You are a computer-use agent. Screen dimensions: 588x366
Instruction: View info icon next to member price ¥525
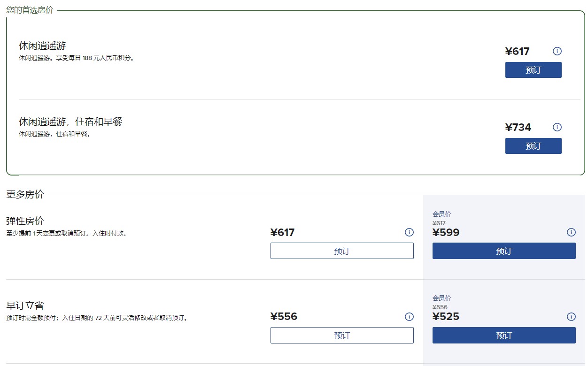tap(571, 317)
